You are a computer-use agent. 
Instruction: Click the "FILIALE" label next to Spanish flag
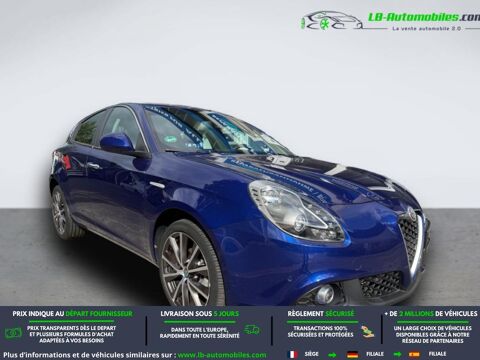click(437, 354)
